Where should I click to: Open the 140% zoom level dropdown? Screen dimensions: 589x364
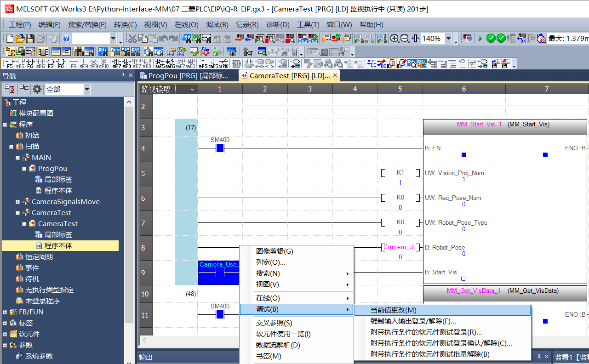[x=448, y=39]
